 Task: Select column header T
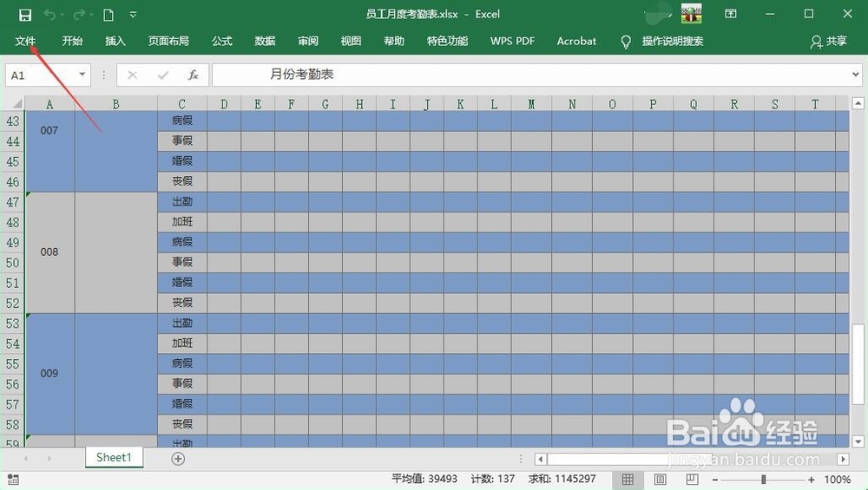815,104
